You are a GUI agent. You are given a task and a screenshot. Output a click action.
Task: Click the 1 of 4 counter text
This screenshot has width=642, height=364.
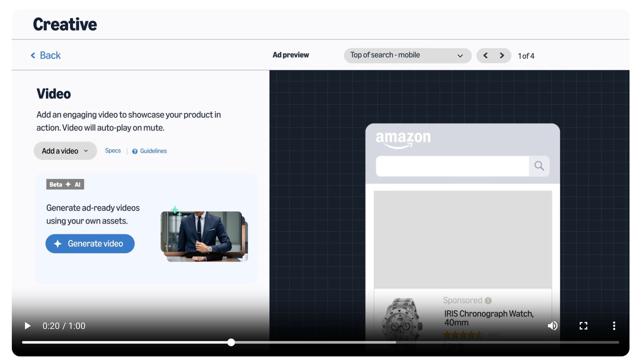(x=526, y=56)
